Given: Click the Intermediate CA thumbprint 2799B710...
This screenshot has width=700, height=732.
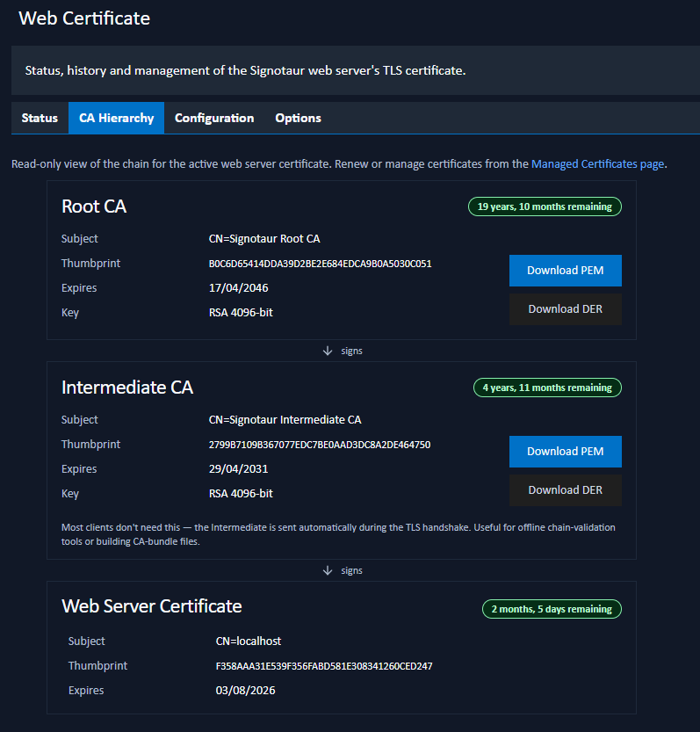Looking at the screenshot, I should pos(320,445).
